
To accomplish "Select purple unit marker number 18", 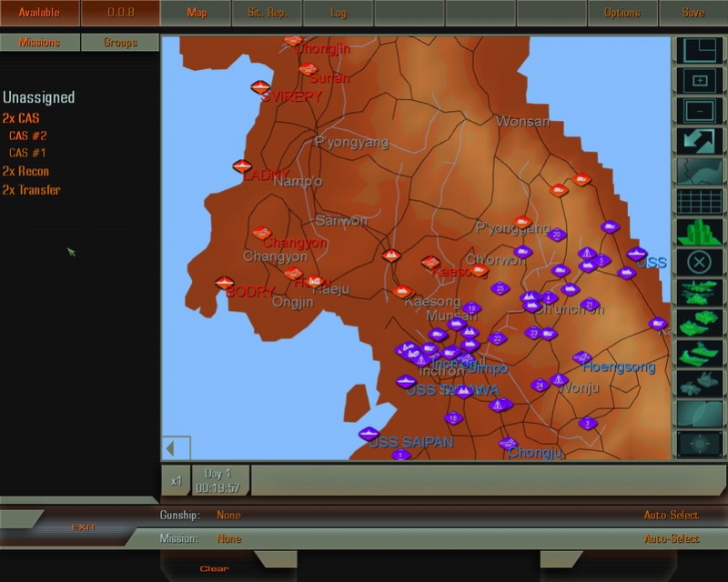I will [453, 418].
